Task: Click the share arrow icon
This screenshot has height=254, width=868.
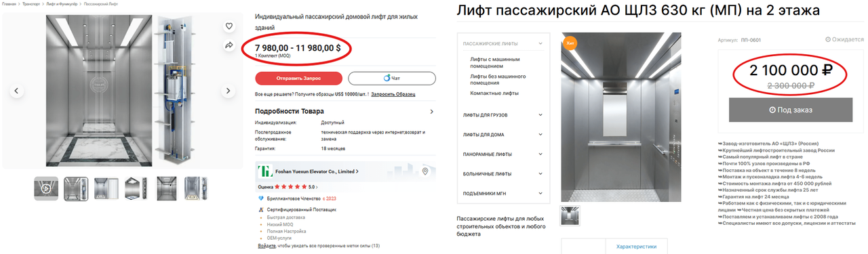Action: (x=229, y=45)
